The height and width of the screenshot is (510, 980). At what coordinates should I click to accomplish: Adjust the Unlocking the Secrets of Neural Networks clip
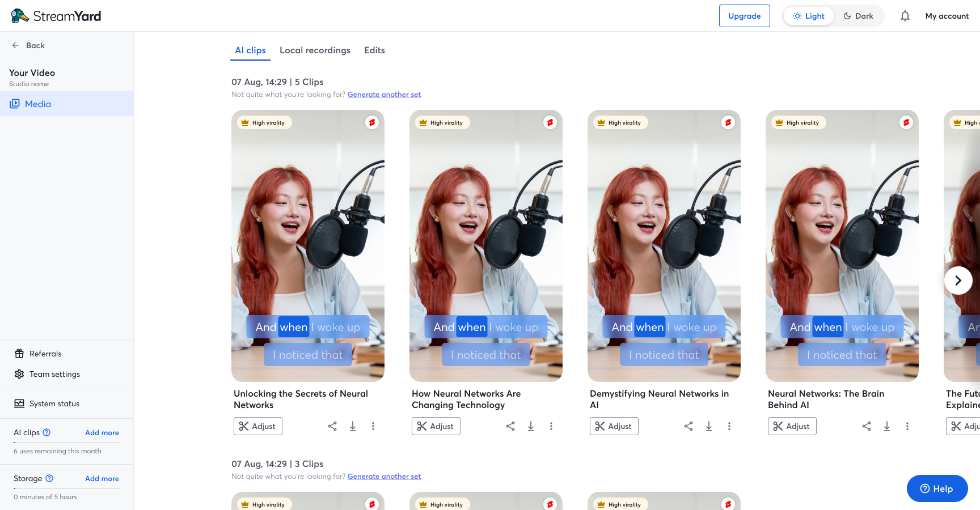(x=258, y=426)
